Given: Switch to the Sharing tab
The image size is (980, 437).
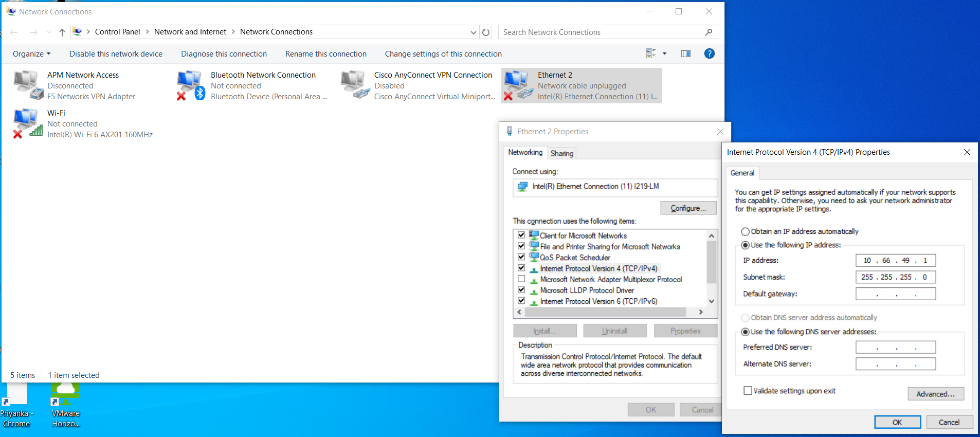Looking at the screenshot, I should point(562,153).
